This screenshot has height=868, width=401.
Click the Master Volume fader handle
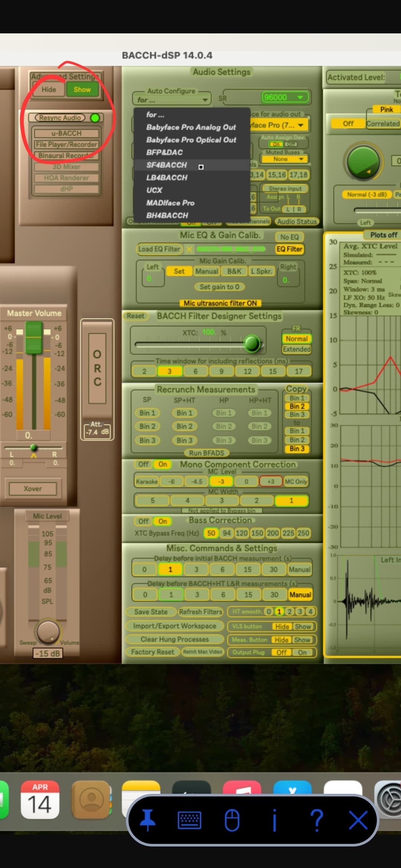tap(34, 338)
